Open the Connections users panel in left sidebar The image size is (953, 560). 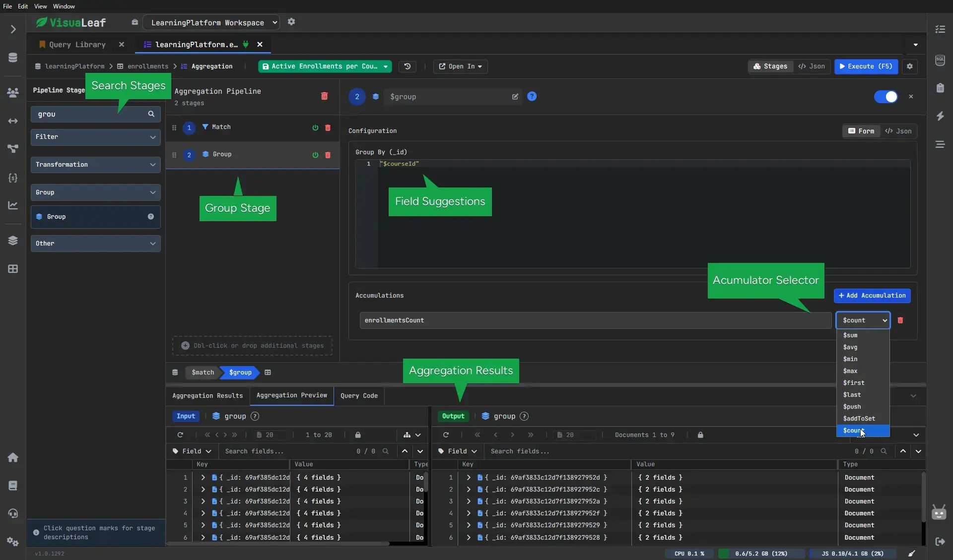[x=13, y=93]
